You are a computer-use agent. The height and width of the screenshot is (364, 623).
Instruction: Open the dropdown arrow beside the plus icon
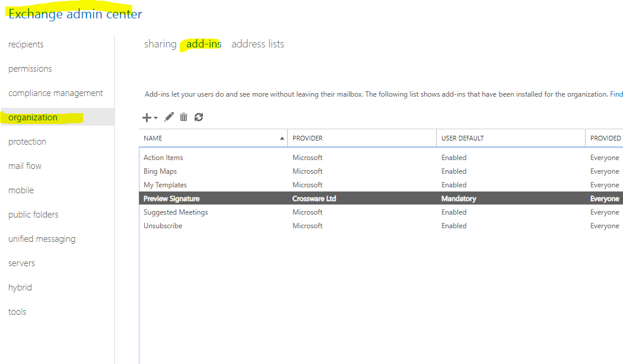point(155,118)
